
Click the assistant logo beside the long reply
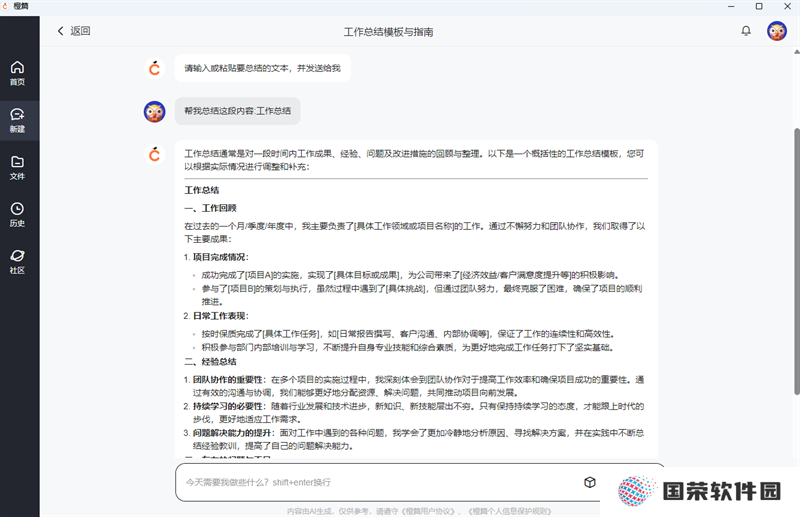pos(155,154)
